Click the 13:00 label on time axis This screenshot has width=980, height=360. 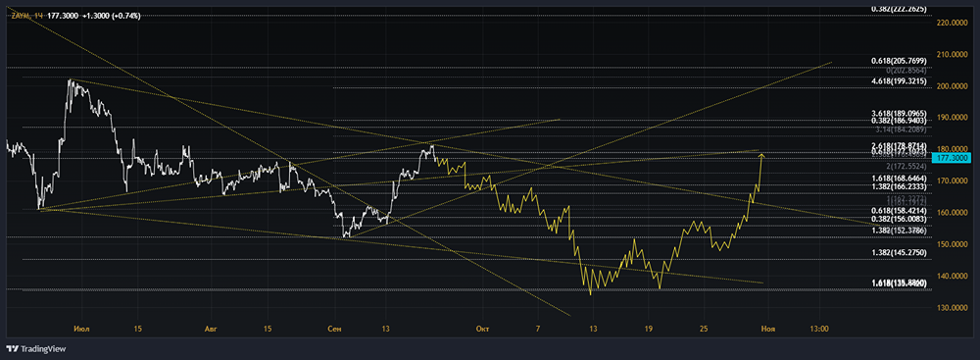point(818,329)
